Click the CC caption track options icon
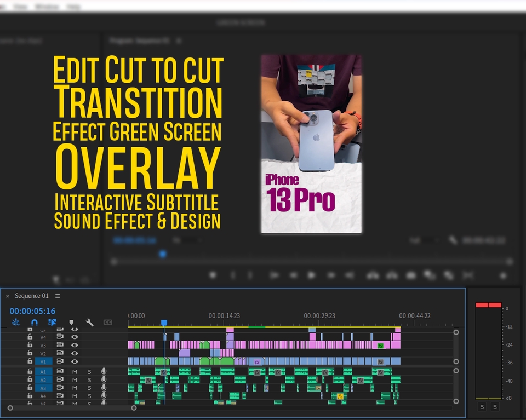526x420 pixels. [x=108, y=323]
